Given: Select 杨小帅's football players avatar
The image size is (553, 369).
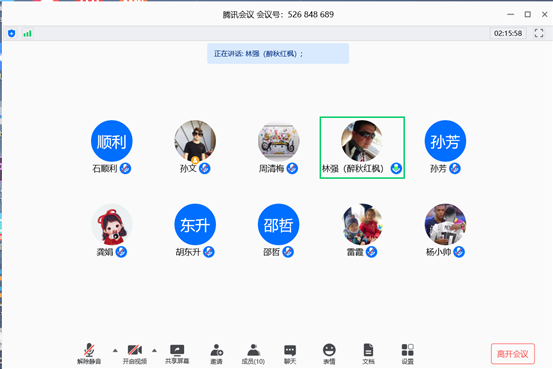Looking at the screenshot, I should click(x=445, y=224).
